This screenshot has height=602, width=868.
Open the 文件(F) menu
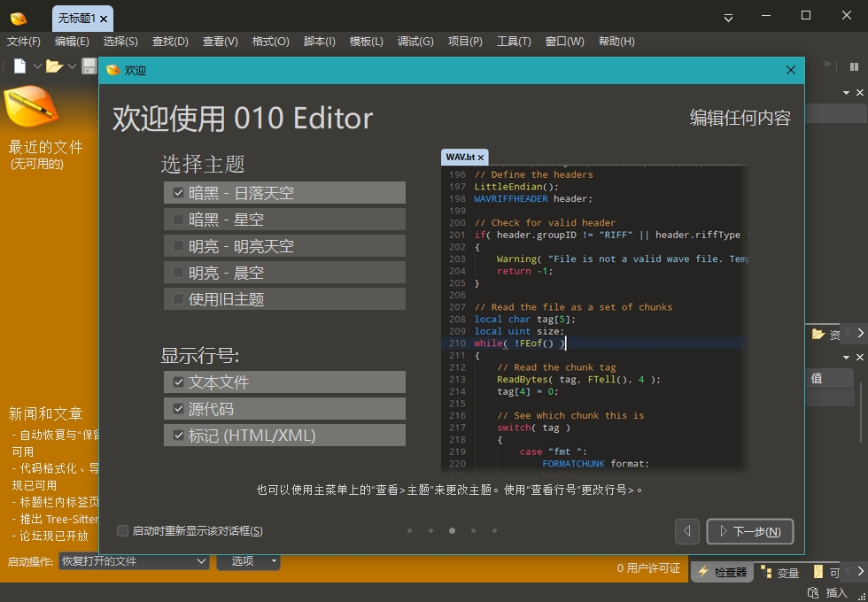pyautogui.click(x=23, y=42)
